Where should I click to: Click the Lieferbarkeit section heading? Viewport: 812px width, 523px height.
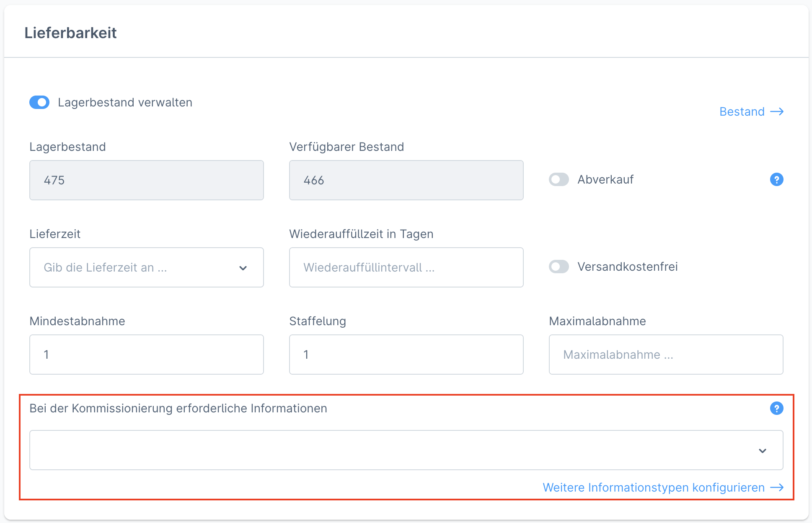[x=71, y=33]
